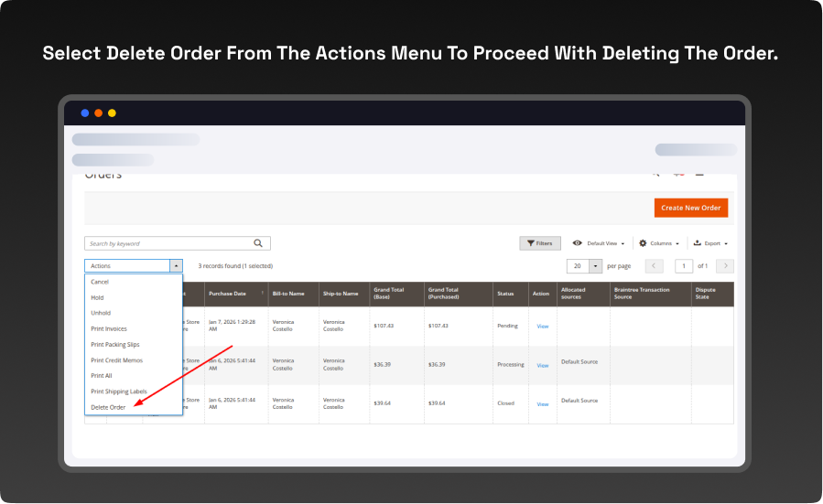Viewport: 823px width, 504px height.
Task: Expand the Default View dropdown arrow
Action: click(x=623, y=244)
